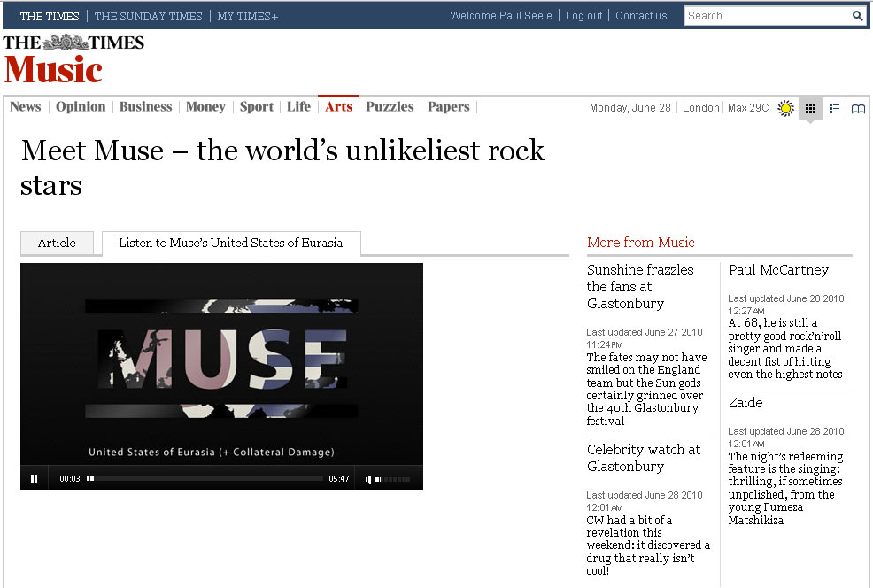Image resolution: width=873 pixels, height=588 pixels.
Task: Open the Paul McCartney article
Action: [778, 270]
